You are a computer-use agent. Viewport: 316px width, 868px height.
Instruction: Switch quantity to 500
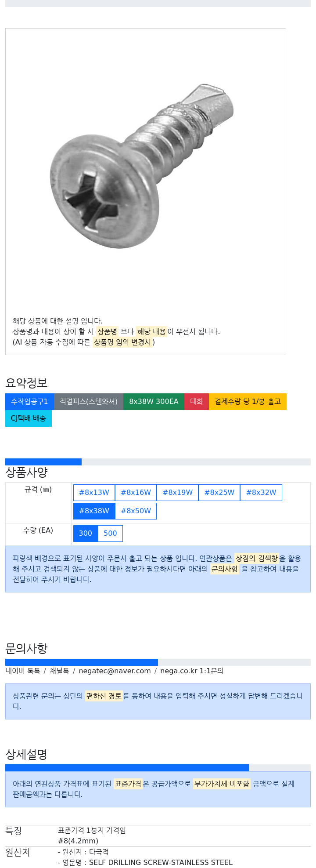tap(110, 534)
